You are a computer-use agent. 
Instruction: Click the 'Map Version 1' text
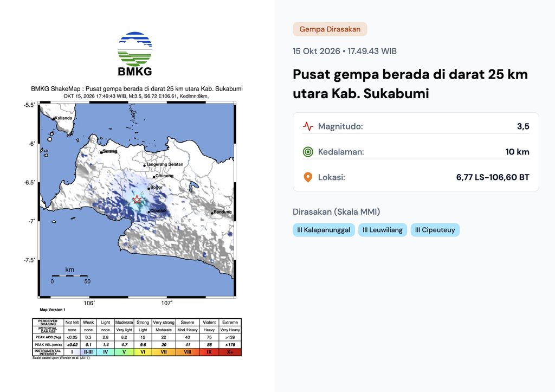pos(53,310)
